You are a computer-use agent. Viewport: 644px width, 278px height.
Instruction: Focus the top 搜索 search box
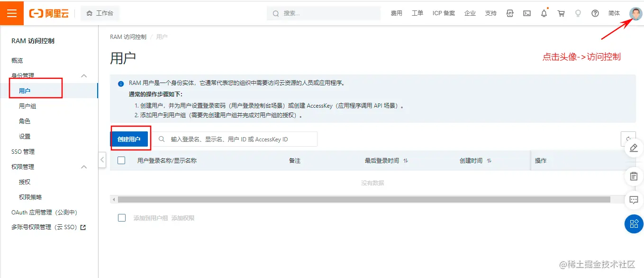[324, 13]
